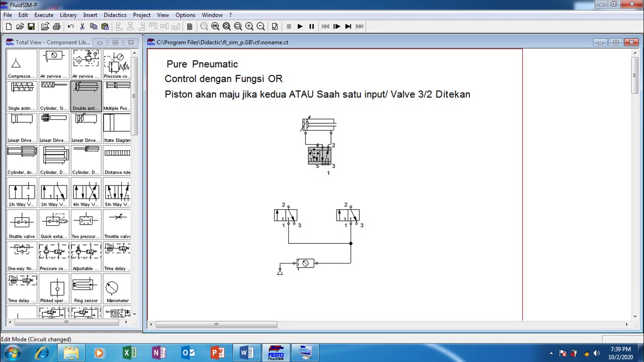
Task: Pick the 4/n Way Valve component
Action: pyautogui.click(x=86, y=193)
